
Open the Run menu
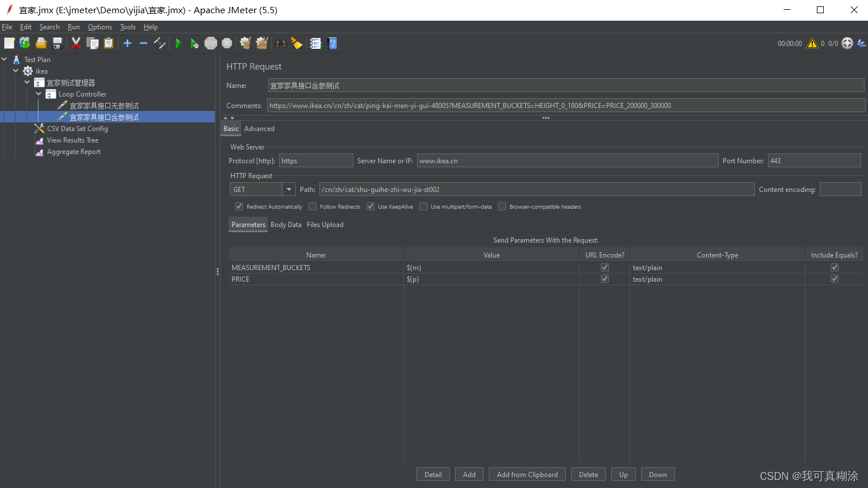tap(74, 27)
